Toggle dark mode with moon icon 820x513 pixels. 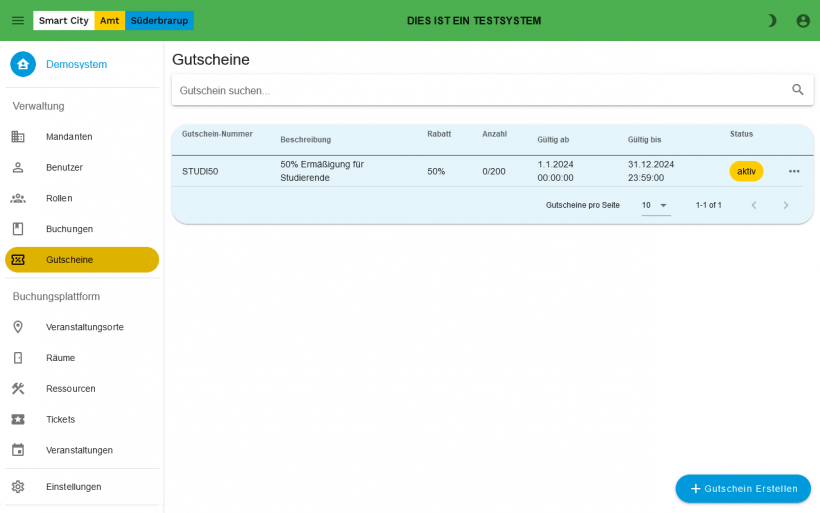[771, 20]
